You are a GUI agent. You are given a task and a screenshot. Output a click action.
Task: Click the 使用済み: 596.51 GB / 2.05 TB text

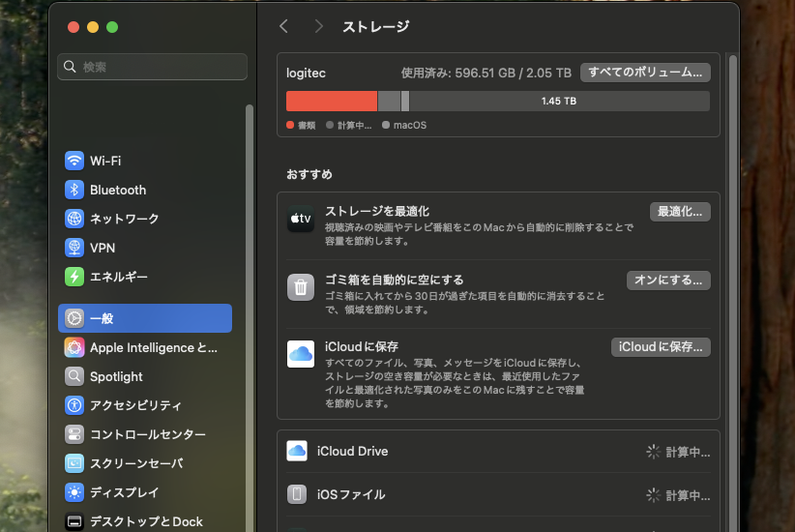pos(486,74)
